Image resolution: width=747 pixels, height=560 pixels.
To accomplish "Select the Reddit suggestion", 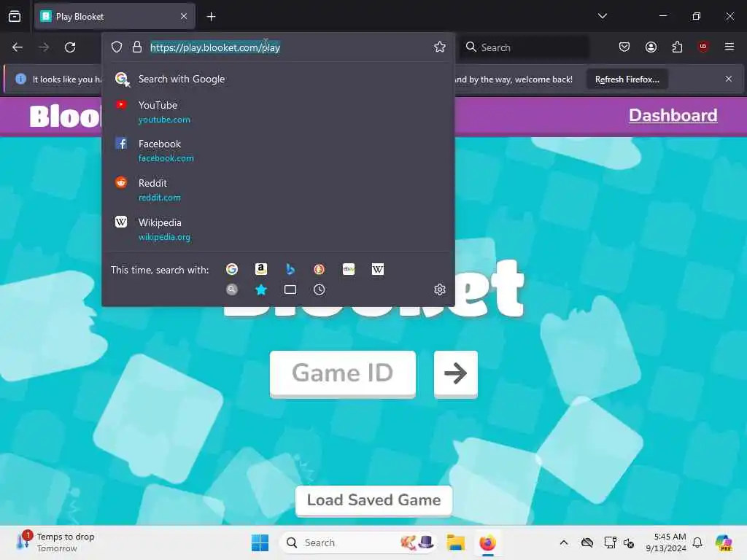I will click(x=276, y=190).
